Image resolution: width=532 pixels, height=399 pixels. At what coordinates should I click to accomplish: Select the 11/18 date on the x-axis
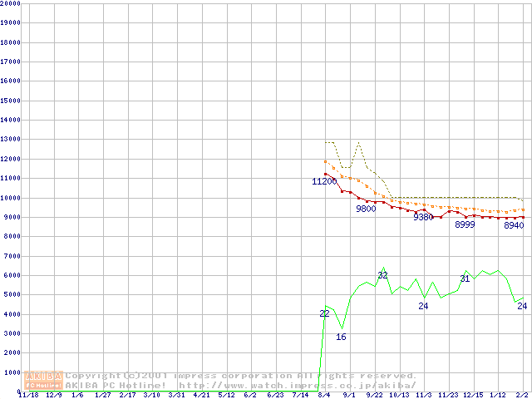(27, 396)
